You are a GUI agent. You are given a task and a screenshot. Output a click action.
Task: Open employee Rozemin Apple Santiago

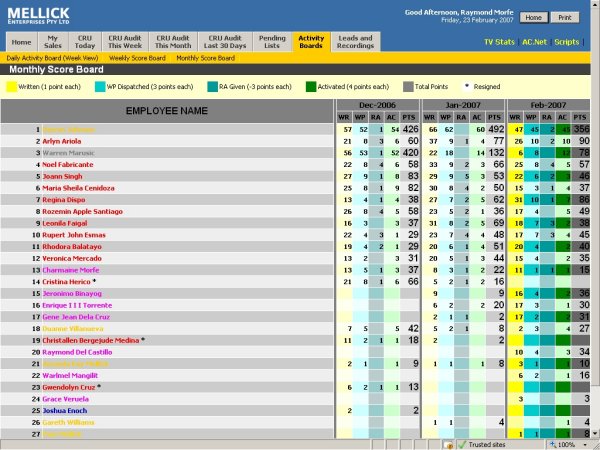coord(83,212)
